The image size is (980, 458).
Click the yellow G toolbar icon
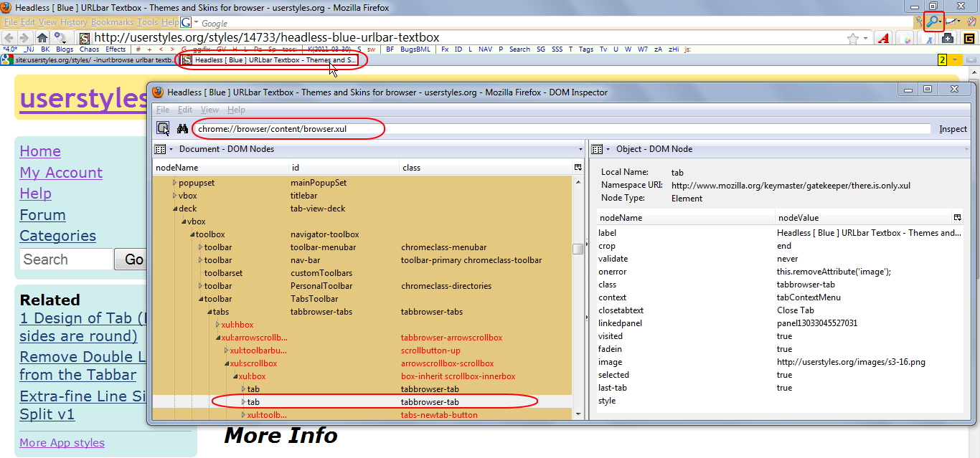click(969, 38)
